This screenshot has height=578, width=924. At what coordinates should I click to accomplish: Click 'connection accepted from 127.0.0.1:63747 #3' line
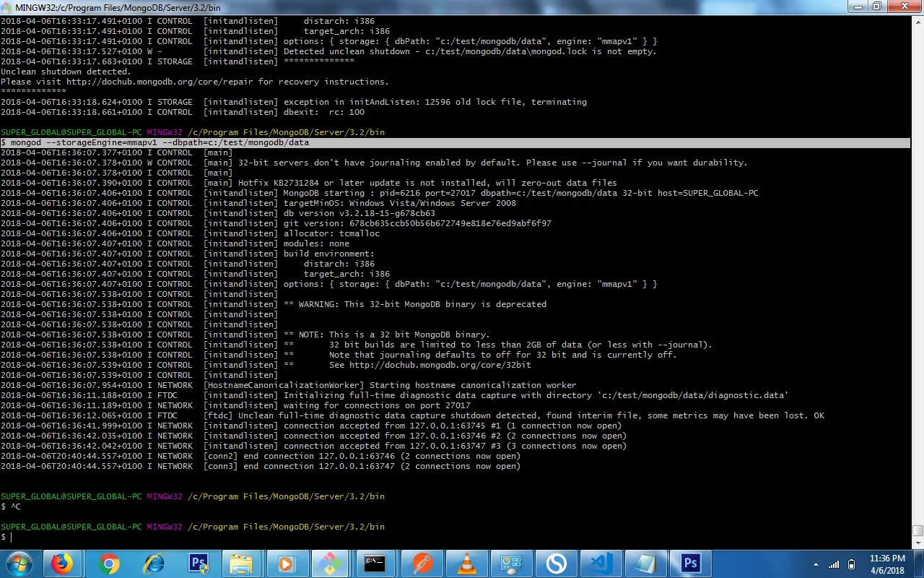313,446
